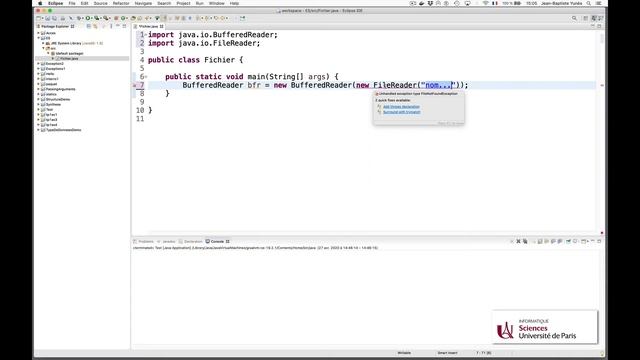Collapse the default package node
640x360 pixels.
click(48, 53)
